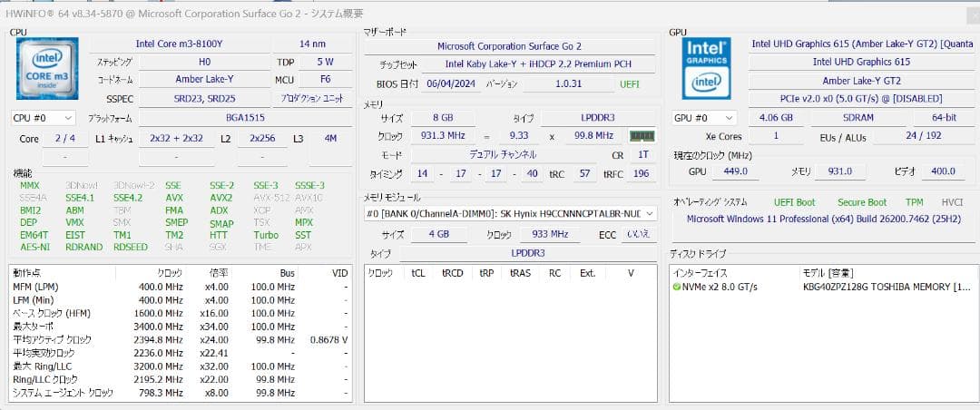The width and height of the screenshot is (980, 410).
Task: Select the 最大 Ring/LLC row
Action: 180,366
